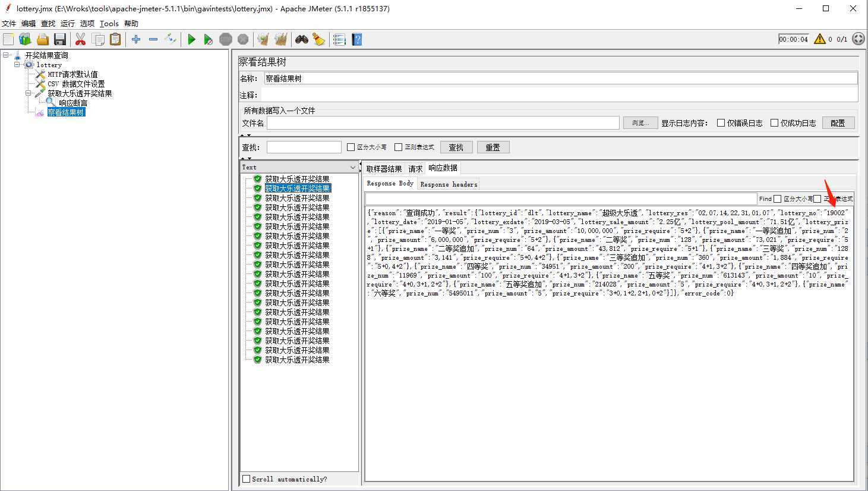
Task: Open the Response headers sub-tab
Action: [449, 184]
